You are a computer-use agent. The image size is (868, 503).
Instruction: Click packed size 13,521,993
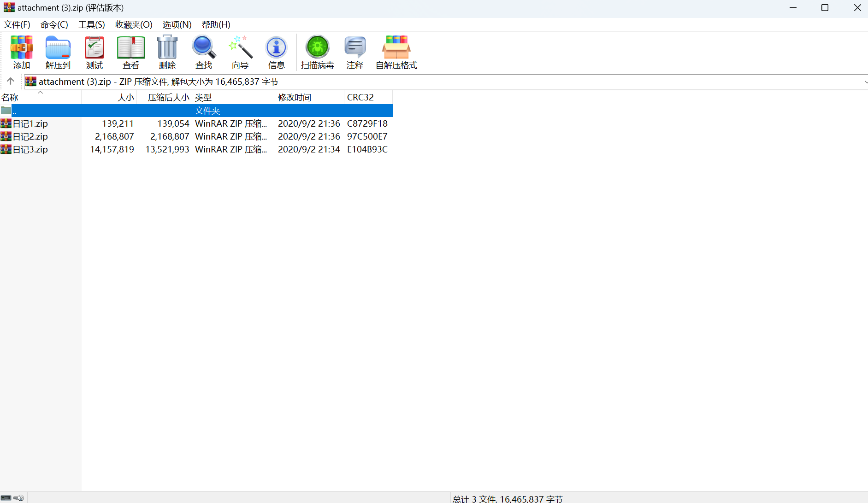pyautogui.click(x=167, y=149)
